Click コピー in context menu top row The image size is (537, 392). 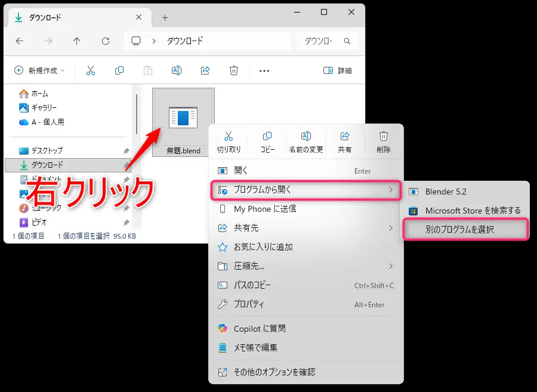tap(267, 142)
